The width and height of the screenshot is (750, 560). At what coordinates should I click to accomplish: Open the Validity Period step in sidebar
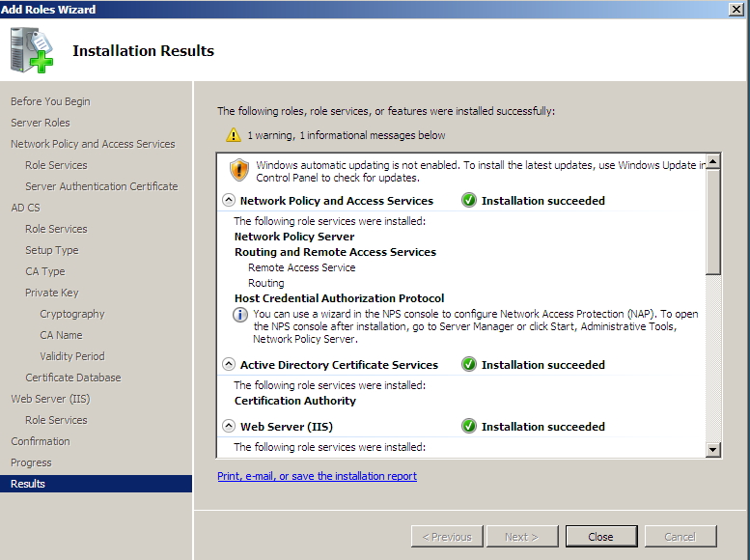(71, 356)
